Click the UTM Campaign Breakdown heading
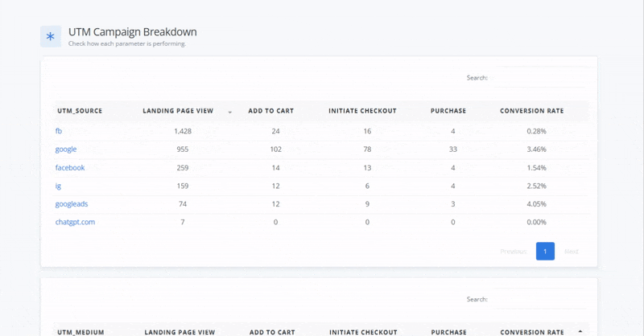Screen dimensions: 644x336 click(x=132, y=32)
